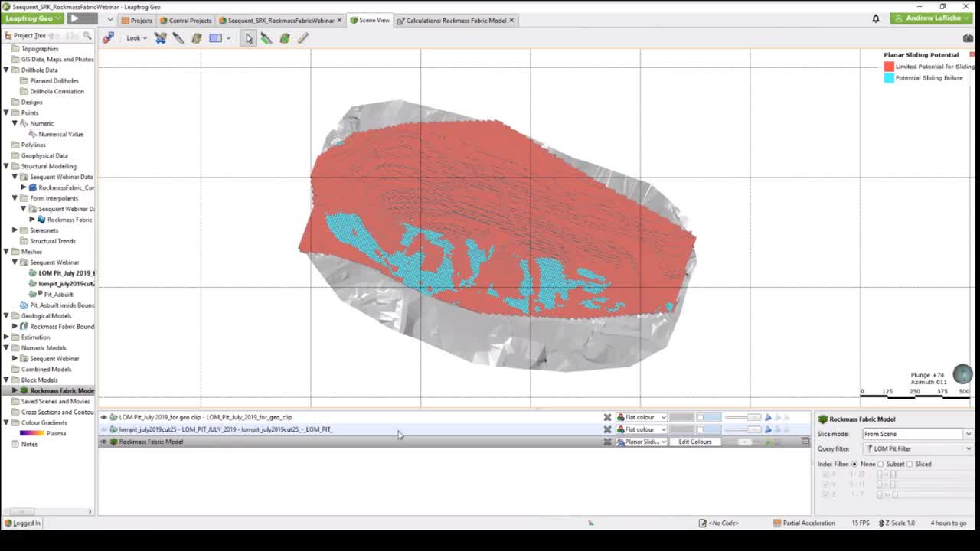This screenshot has height=551, width=980.
Task: Remove LOM Pit_July 2019 row from scene
Action: (607, 417)
